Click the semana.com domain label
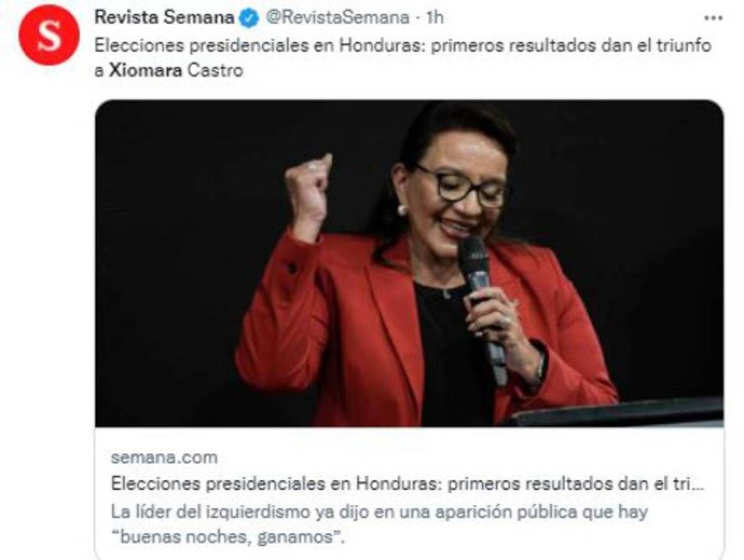The height and width of the screenshot is (560, 744). [164, 457]
